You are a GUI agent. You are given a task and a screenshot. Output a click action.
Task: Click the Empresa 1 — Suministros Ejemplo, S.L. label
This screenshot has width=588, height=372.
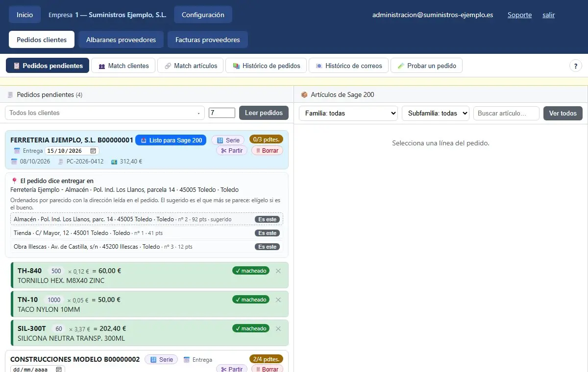point(107,15)
